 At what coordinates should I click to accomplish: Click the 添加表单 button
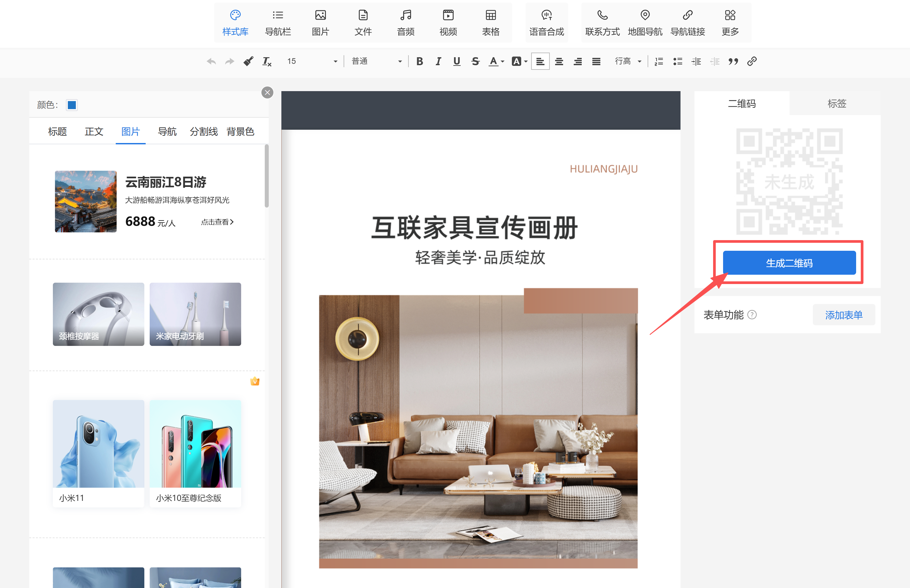coord(843,315)
